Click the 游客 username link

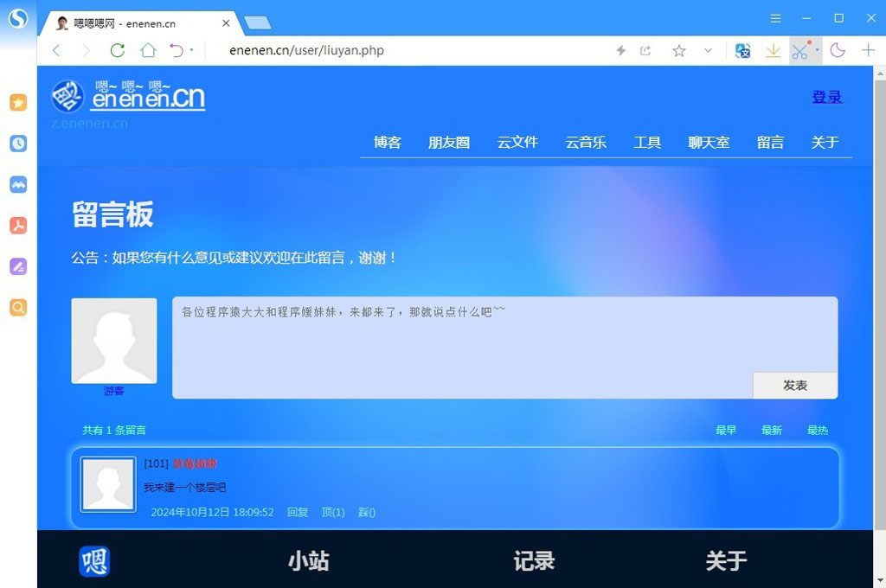pyautogui.click(x=113, y=391)
